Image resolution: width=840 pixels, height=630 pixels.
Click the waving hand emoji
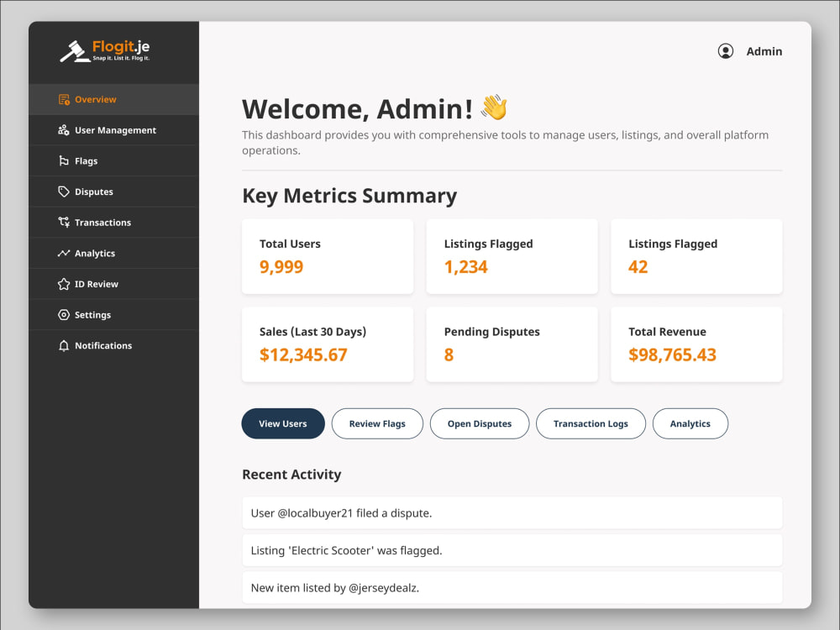(x=494, y=108)
